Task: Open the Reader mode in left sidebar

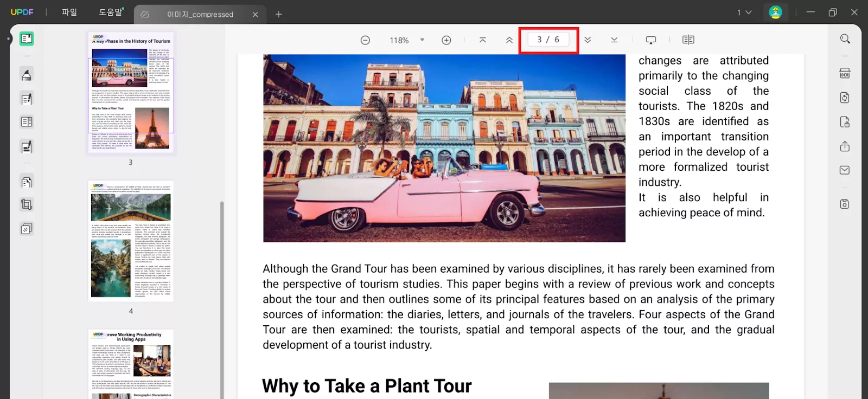Action: [x=27, y=38]
